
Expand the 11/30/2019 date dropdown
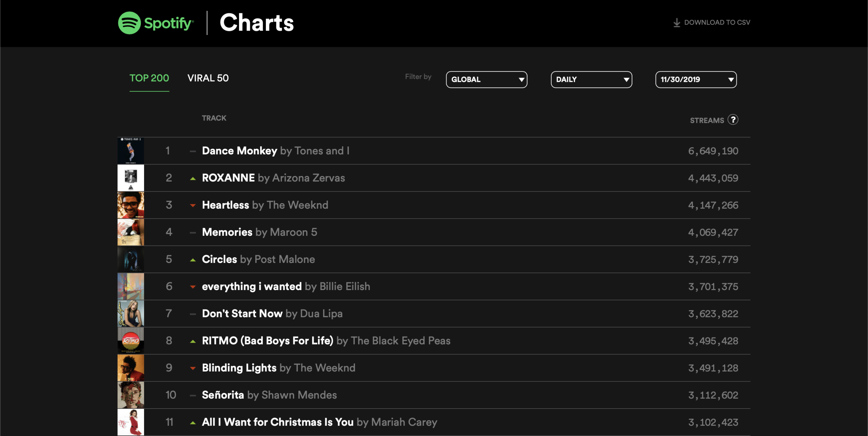click(x=696, y=79)
